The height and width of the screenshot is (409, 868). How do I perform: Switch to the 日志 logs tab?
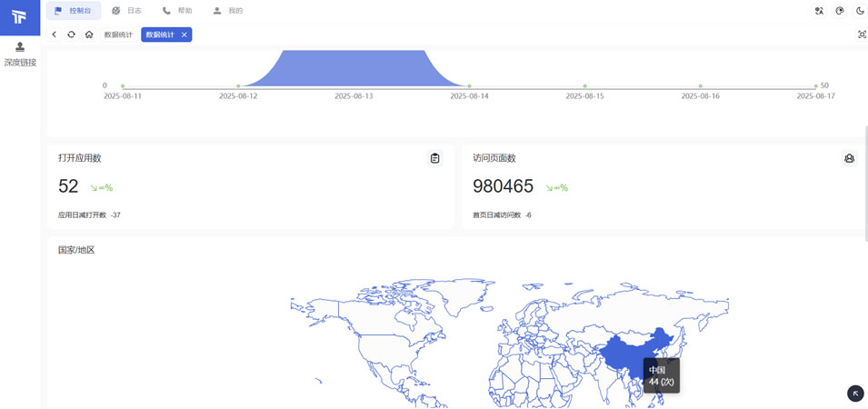[126, 11]
